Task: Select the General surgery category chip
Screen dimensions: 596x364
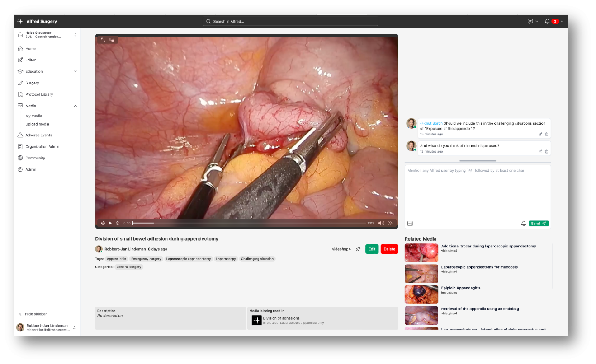Action: (x=129, y=267)
